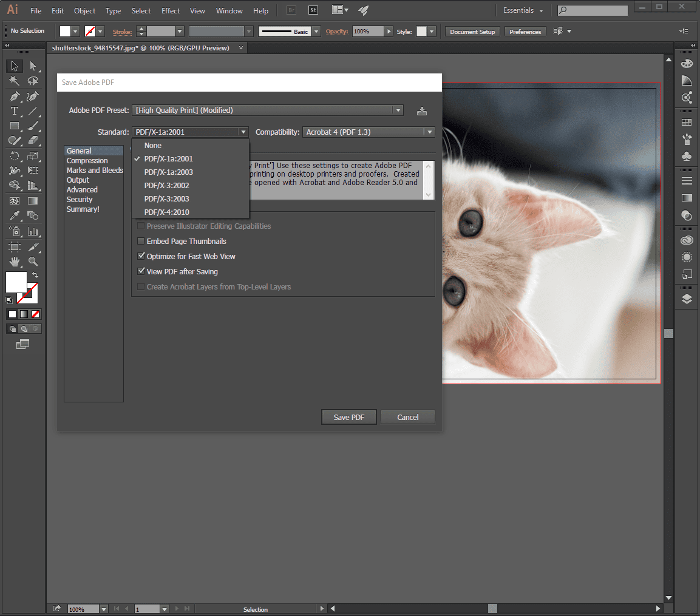Click the Opacity value field
Screen dimensions: 700x616
[368, 31]
